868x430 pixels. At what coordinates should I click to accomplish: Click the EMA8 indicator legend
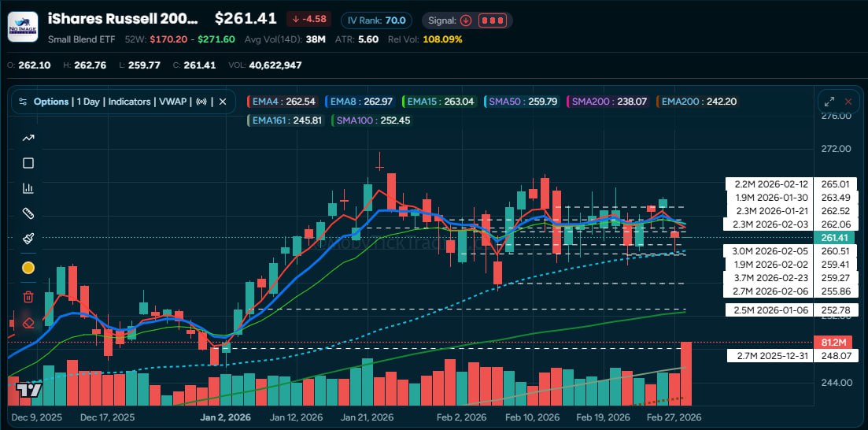click(x=359, y=102)
